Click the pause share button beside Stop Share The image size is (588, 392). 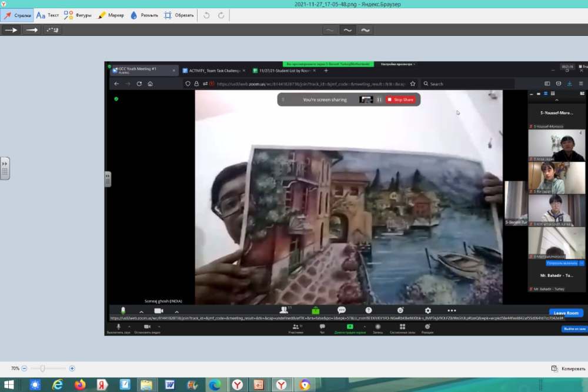tap(379, 99)
